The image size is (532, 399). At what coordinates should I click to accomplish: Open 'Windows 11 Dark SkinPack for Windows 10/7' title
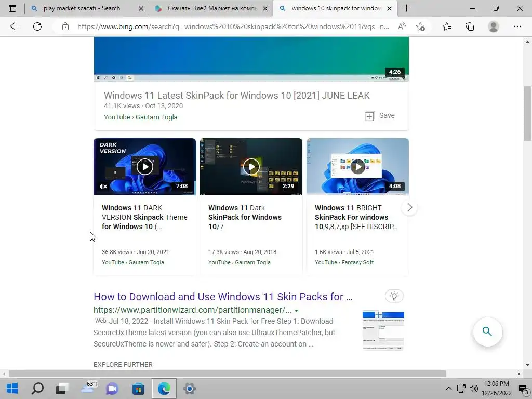tap(245, 217)
